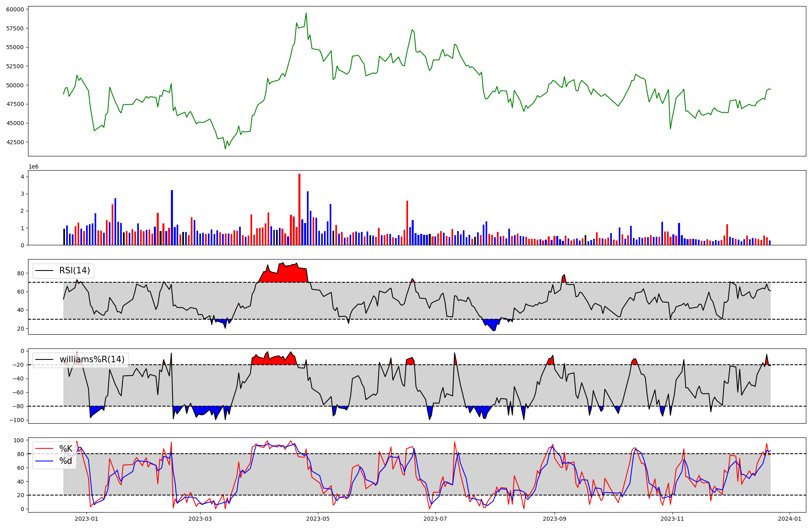812x528 pixels.
Task: Click the 2023-05 x-axis tick label
Action: coord(317,519)
